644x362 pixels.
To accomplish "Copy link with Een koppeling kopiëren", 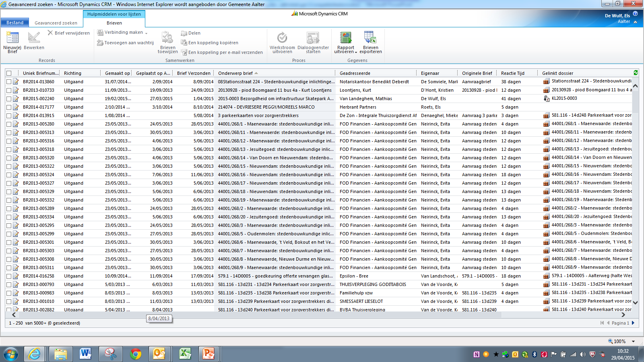I will [x=209, y=43].
